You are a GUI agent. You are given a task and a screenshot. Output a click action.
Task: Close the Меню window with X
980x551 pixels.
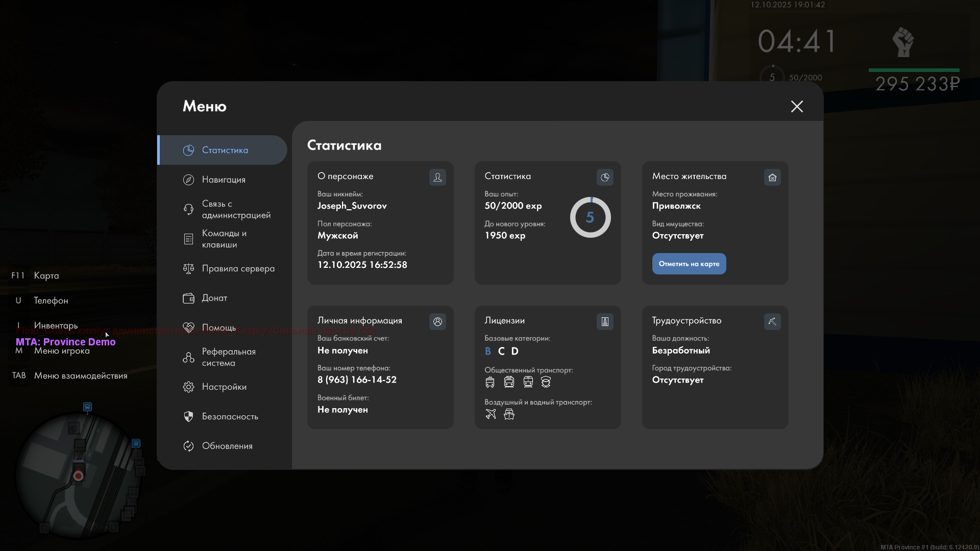797,106
